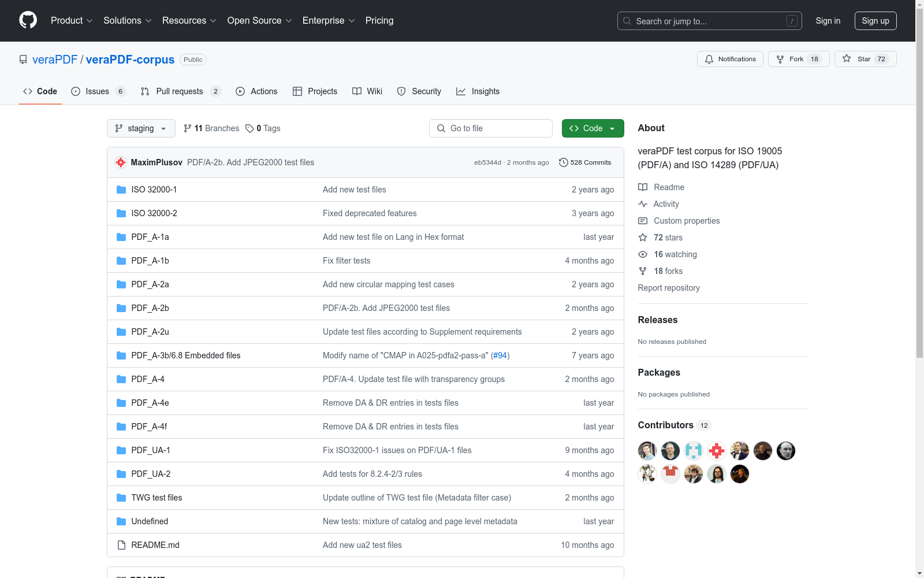The image size is (924, 578).
Task: Open the PDF_UA-2 folder
Action: tap(151, 474)
